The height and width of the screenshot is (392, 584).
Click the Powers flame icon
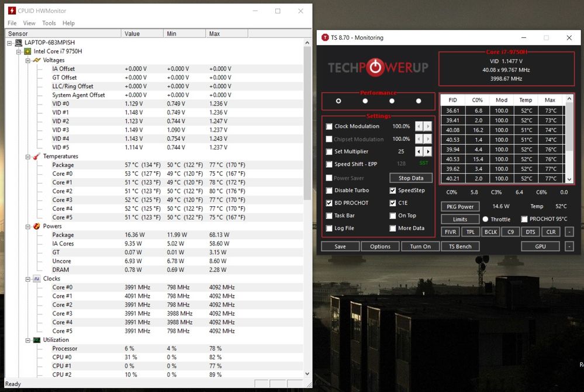(36, 226)
